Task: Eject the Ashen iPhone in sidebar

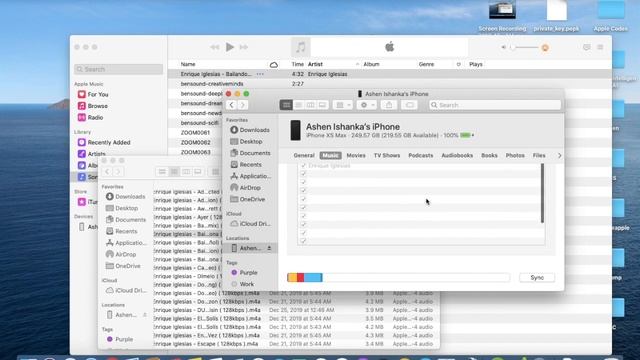Action: (x=269, y=248)
